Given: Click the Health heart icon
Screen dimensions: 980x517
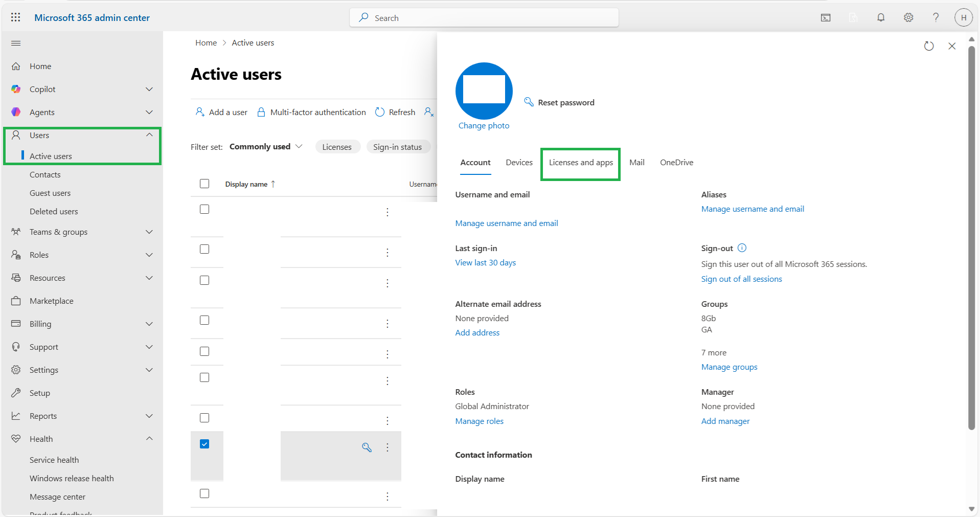Looking at the screenshot, I should pos(16,439).
